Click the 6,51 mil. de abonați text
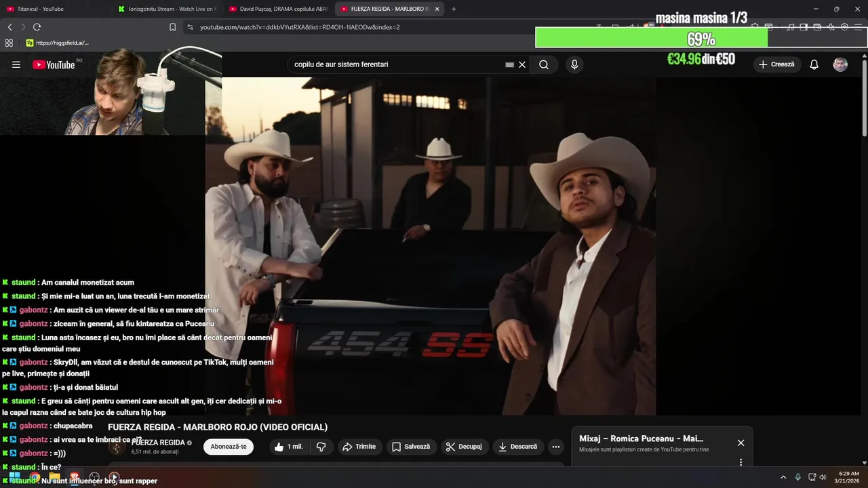 click(x=155, y=452)
